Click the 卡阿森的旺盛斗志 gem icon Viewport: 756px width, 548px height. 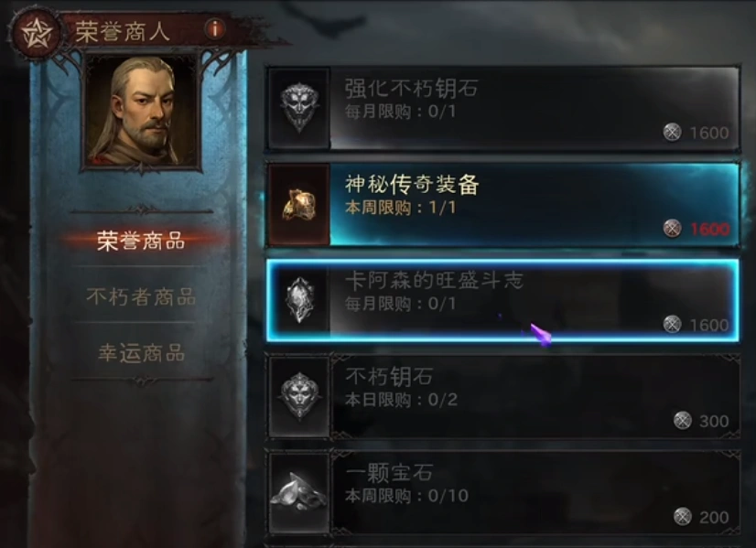pos(299,300)
